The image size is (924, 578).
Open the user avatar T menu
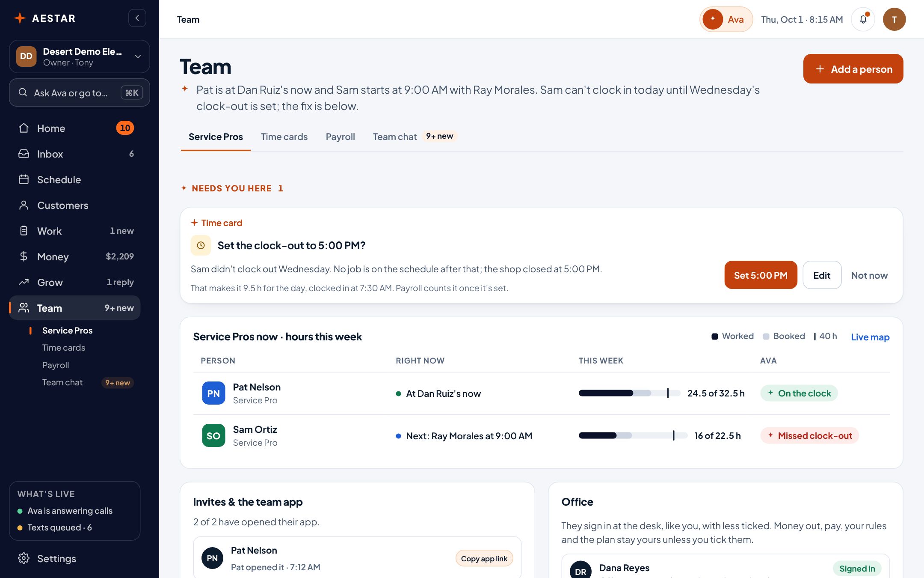pyautogui.click(x=894, y=19)
